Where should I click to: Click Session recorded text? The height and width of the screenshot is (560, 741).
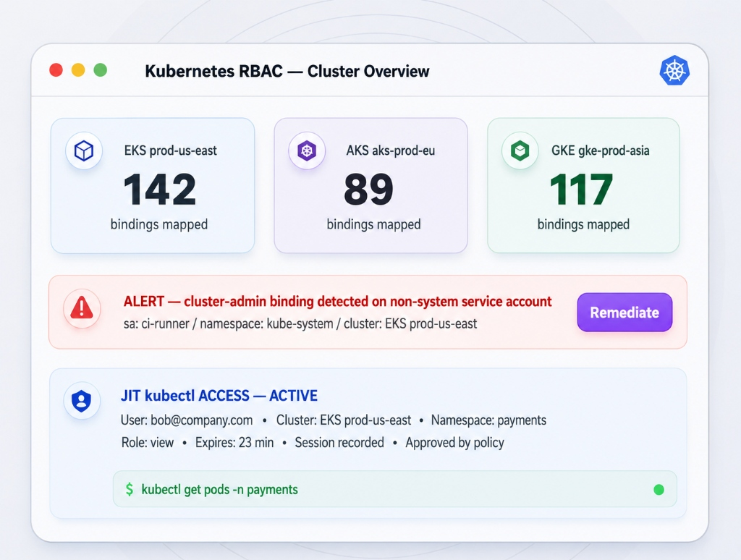point(339,443)
